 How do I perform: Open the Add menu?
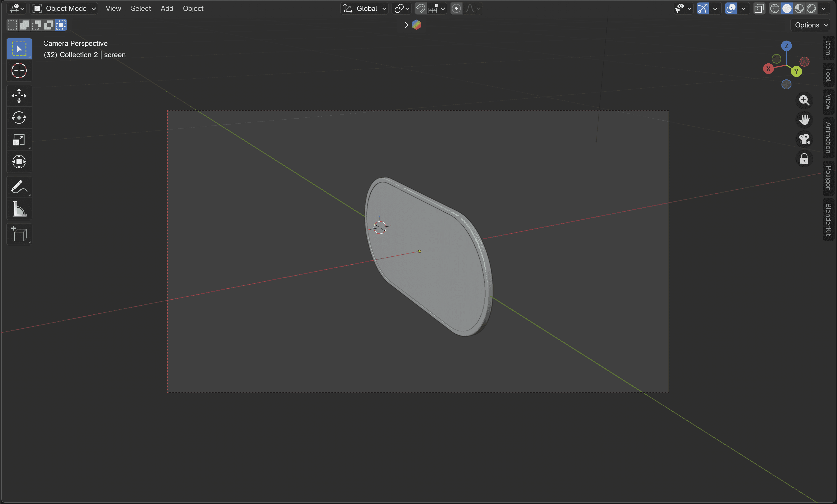[x=167, y=8]
